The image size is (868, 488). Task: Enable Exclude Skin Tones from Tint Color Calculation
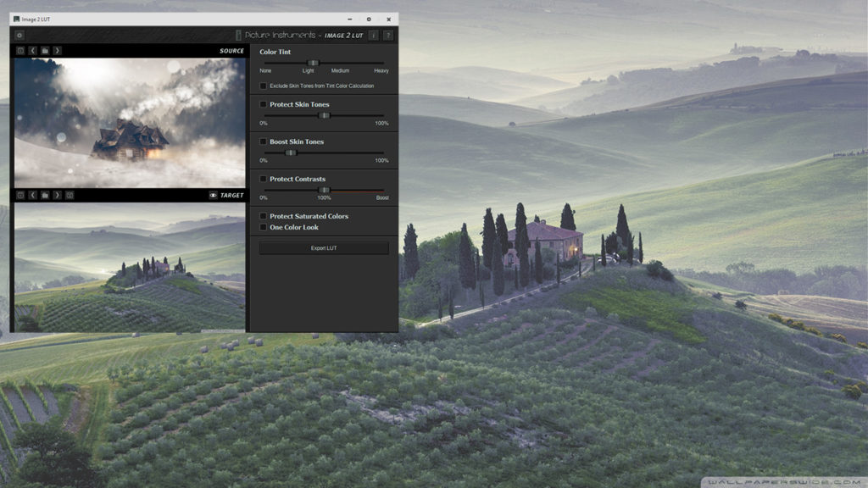point(263,85)
